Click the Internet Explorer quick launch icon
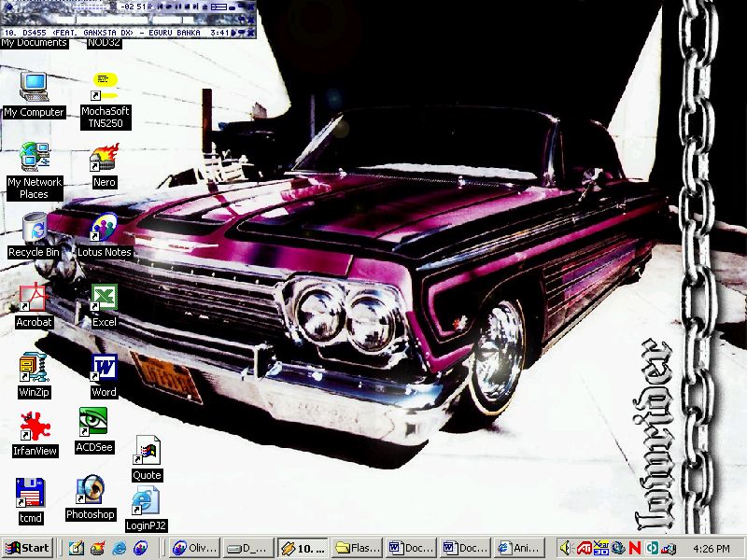 point(119,549)
